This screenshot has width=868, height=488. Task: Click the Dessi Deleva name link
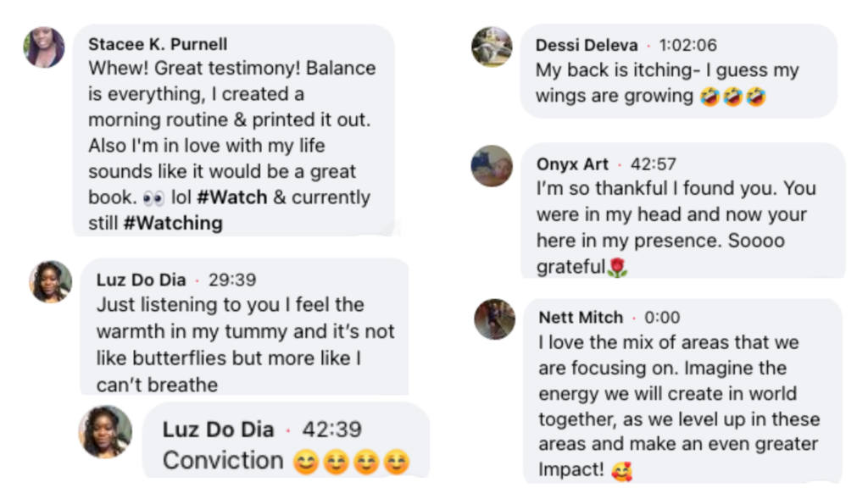point(587,45)
